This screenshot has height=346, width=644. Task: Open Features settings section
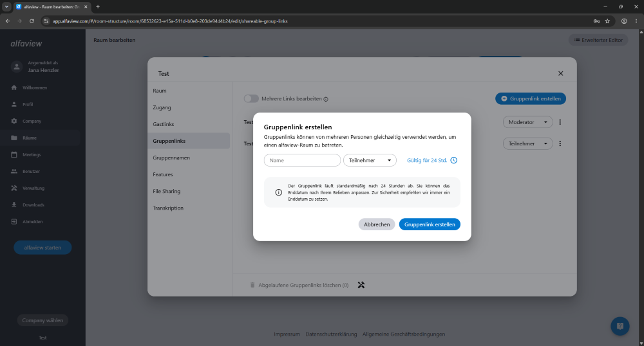(x=189, y=174)
